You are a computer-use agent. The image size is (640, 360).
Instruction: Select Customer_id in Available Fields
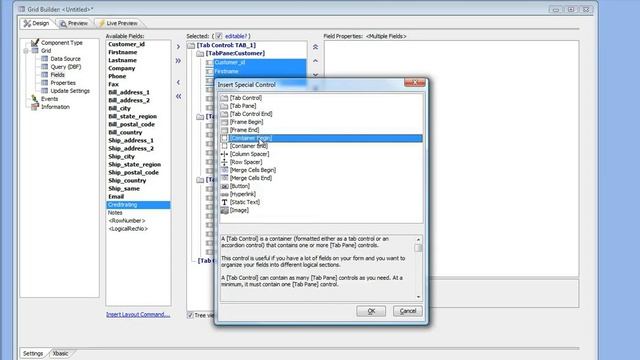tap(127, 44)
